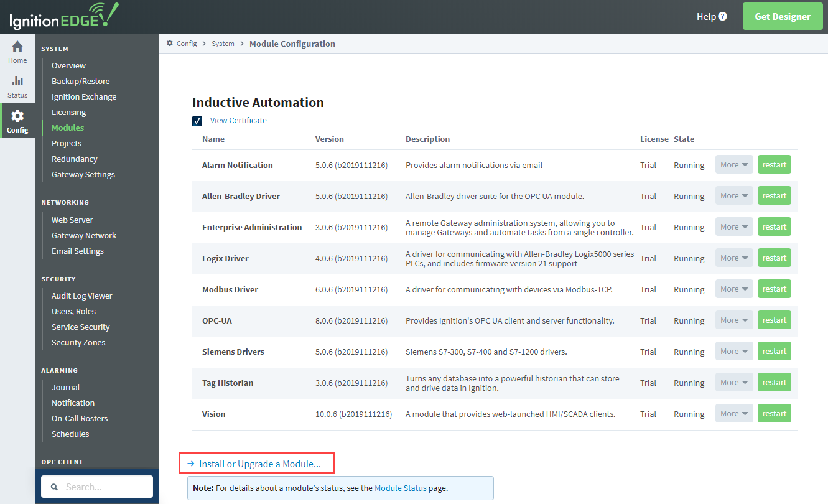The image size is (828, 504).
Task: Click the Ignition Edge logo
Action: coord(63,17)
